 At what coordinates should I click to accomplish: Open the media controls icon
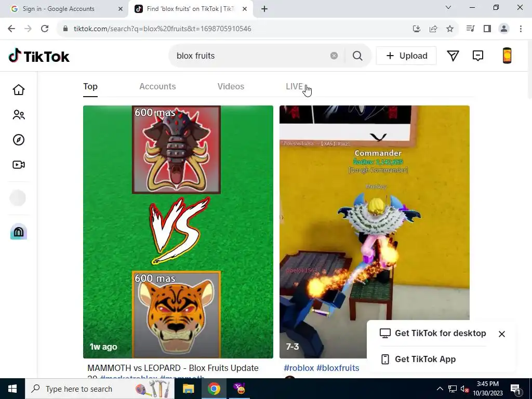click(470, 29)
